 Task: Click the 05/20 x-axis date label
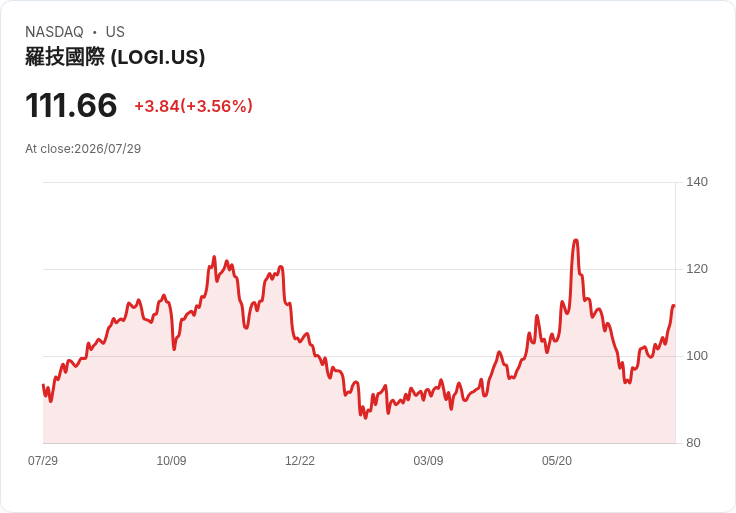coord(557,460)
